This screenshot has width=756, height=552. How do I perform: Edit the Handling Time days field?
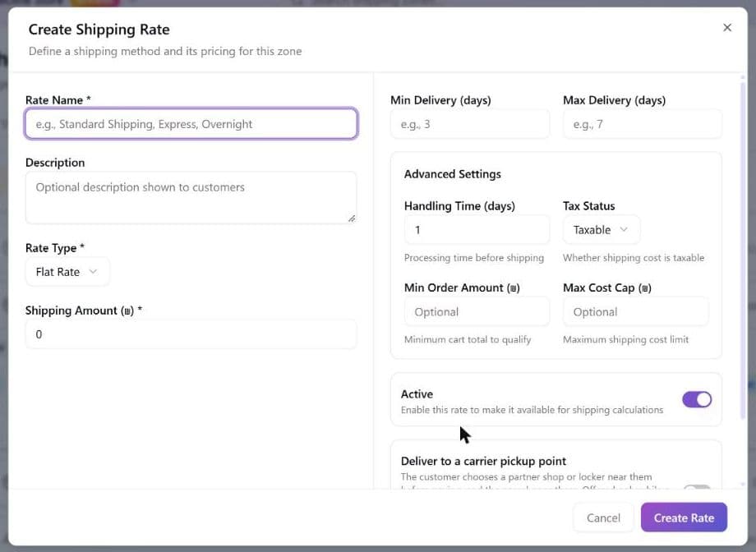click(477, 229)
